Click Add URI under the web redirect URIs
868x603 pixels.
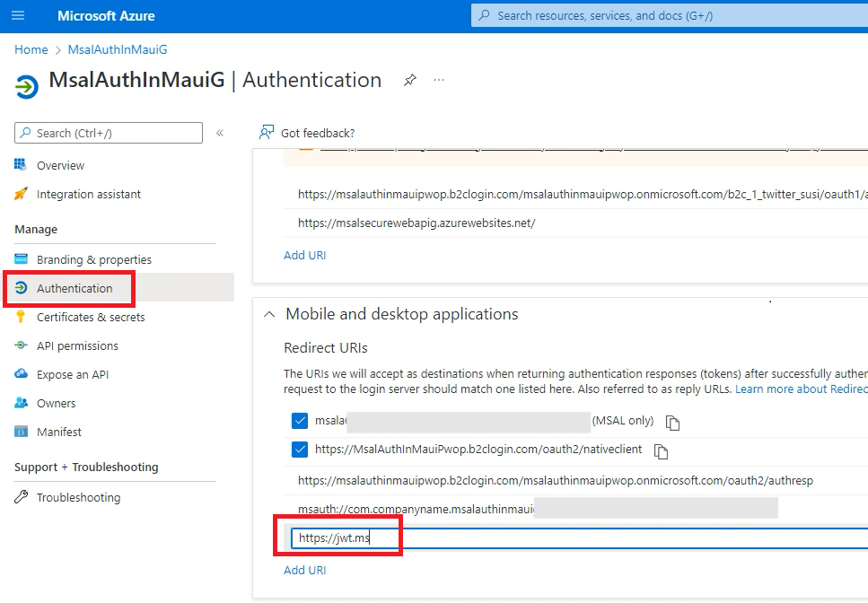click(305, 255)
